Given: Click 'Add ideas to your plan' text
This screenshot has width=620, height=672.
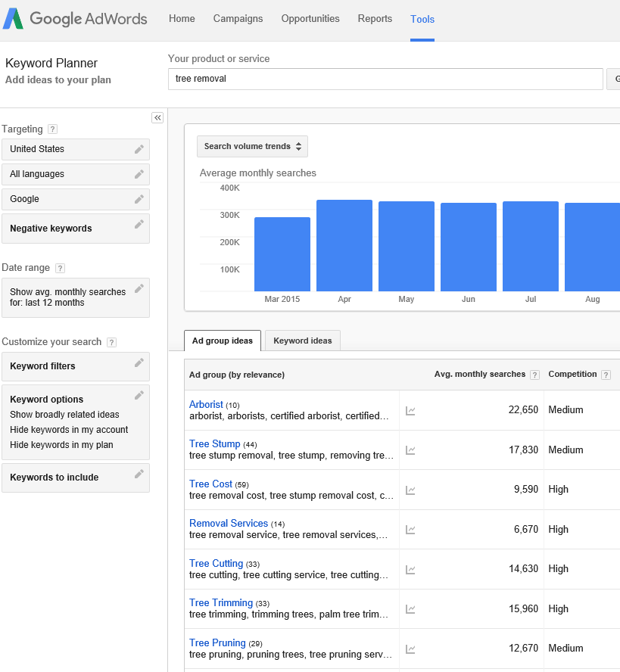Looking at the screenshot, I should point(58,80).
